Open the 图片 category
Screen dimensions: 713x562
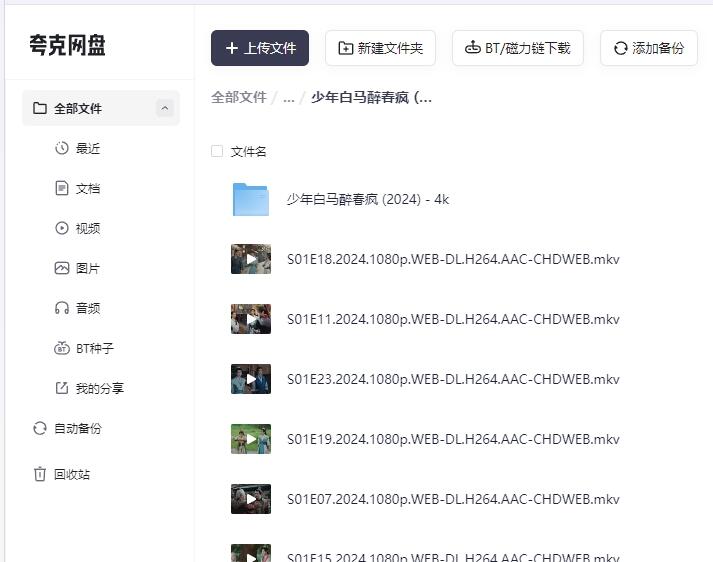(x=88, y=268)
